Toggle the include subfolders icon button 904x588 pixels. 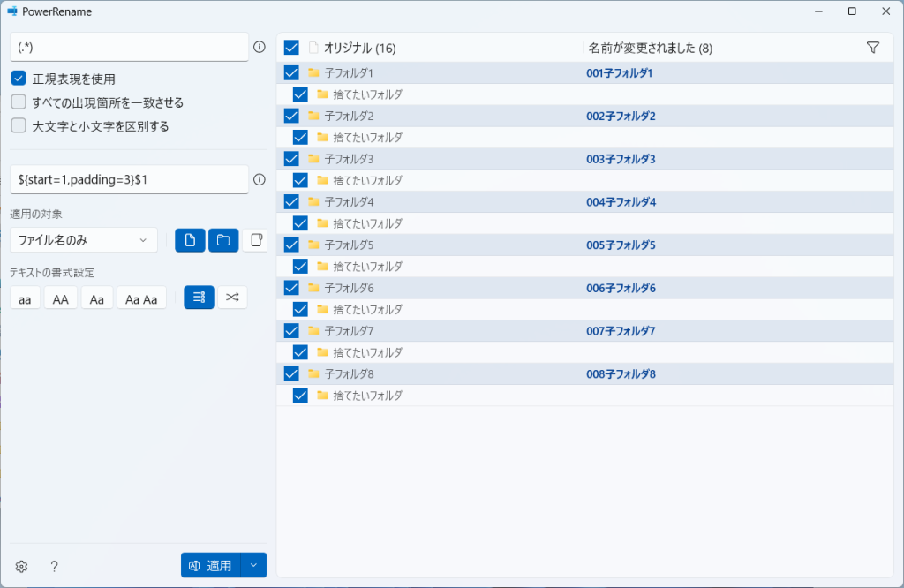pyautogui.click(x=256, y=240)
